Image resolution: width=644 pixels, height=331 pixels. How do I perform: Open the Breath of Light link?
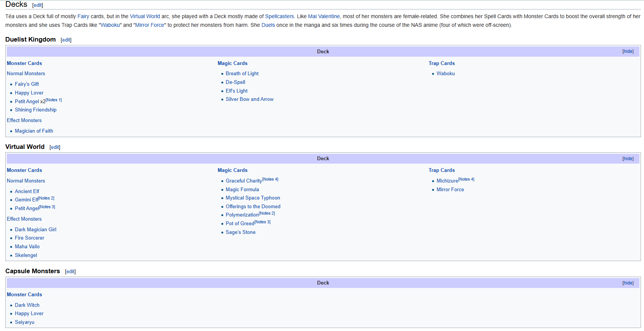(x=242, y=74)
